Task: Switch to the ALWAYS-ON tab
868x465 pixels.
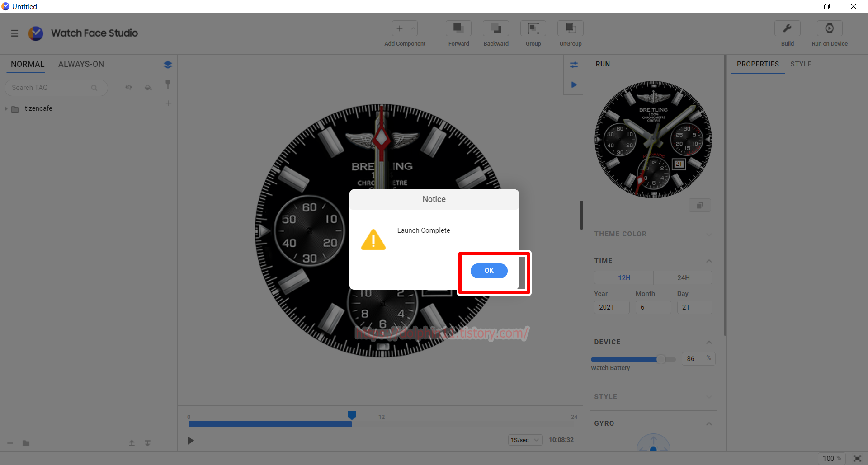Action: pos(81,64)
